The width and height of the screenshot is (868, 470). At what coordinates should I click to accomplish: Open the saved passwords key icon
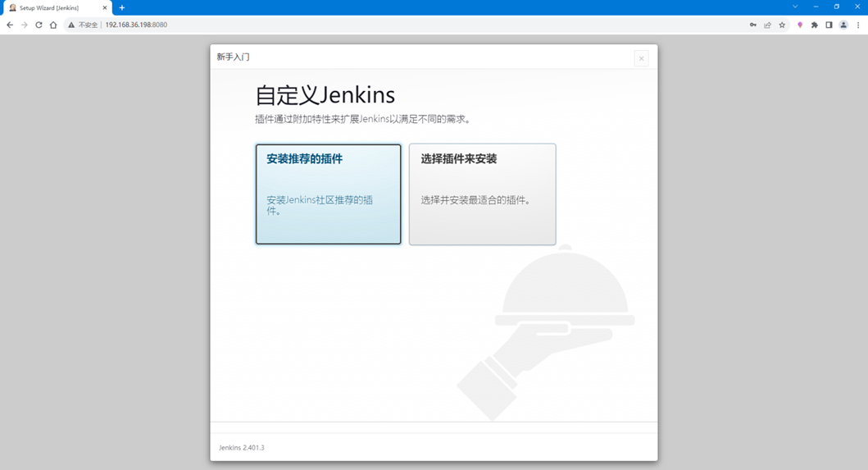pos(753,25)
